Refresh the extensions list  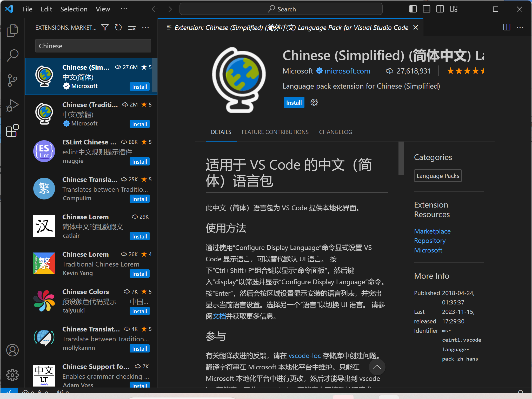(118, 27)
